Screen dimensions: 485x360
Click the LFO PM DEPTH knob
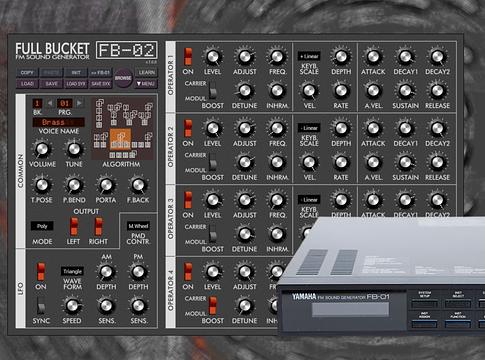[x=138, y=272]
